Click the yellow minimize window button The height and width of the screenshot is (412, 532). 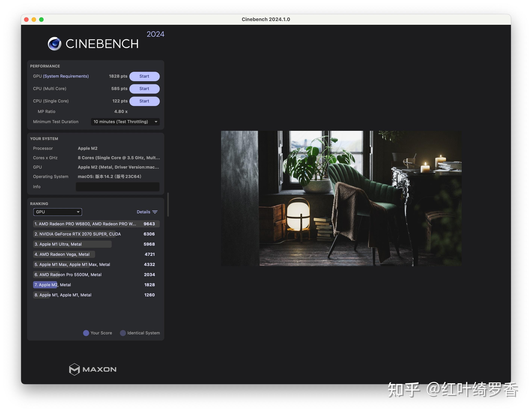point(34,20)
